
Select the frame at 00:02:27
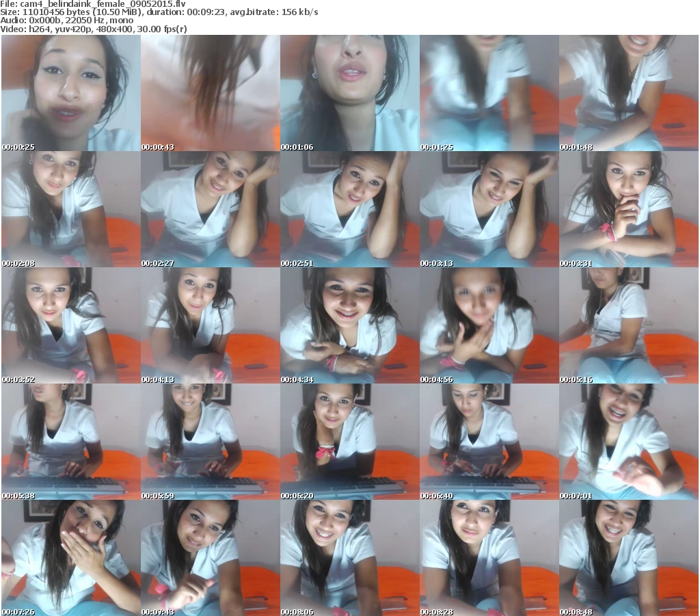click(x=211, y=209)
